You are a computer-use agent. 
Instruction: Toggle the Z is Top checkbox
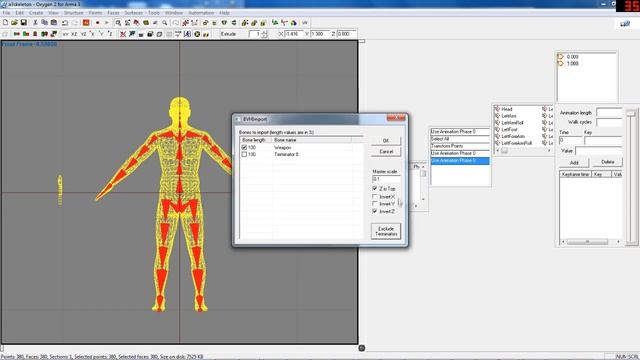tap(375, 189)
